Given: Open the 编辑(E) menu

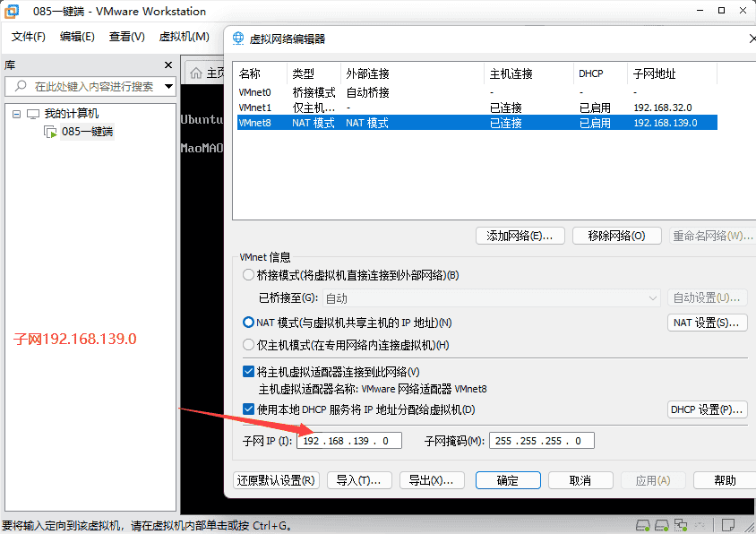Looking at the screenshot, I should [x=77, y=37].
